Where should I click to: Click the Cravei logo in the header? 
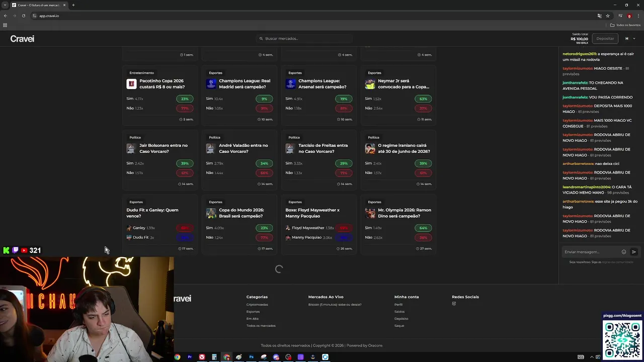point(22,39)
